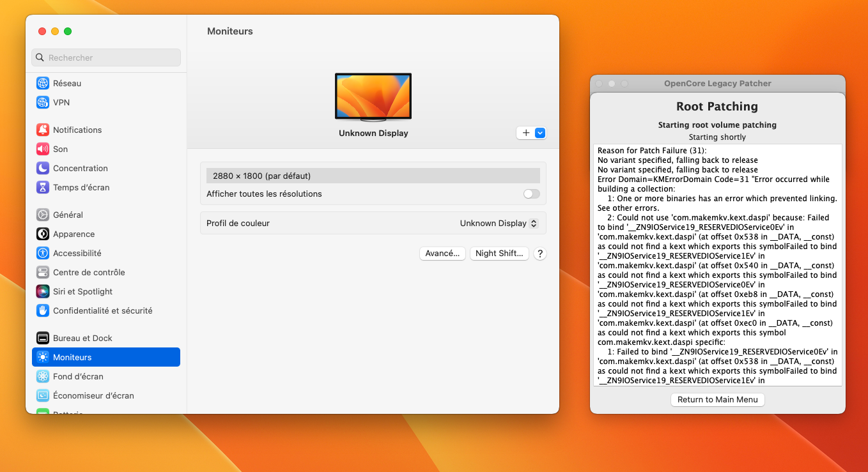Click the Accessibilité icon
This screenshot has height=472, width=868.
tap(43, 253)
